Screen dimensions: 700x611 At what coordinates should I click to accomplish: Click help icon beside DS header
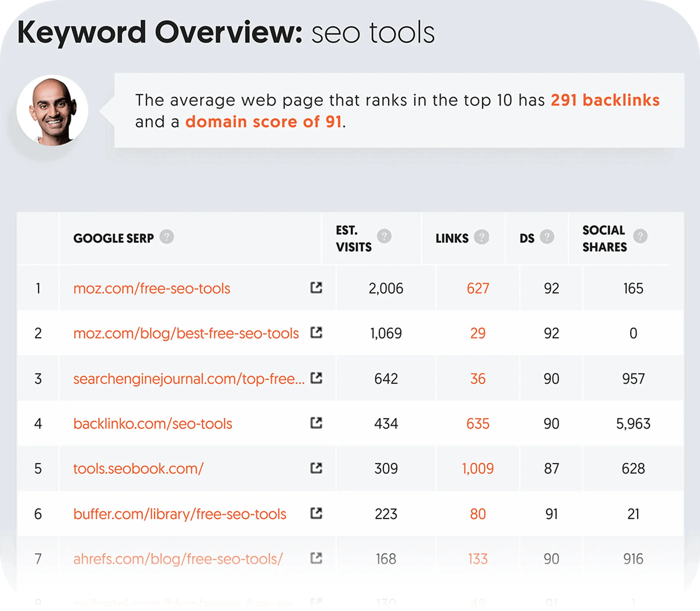(x=547, y=237)
